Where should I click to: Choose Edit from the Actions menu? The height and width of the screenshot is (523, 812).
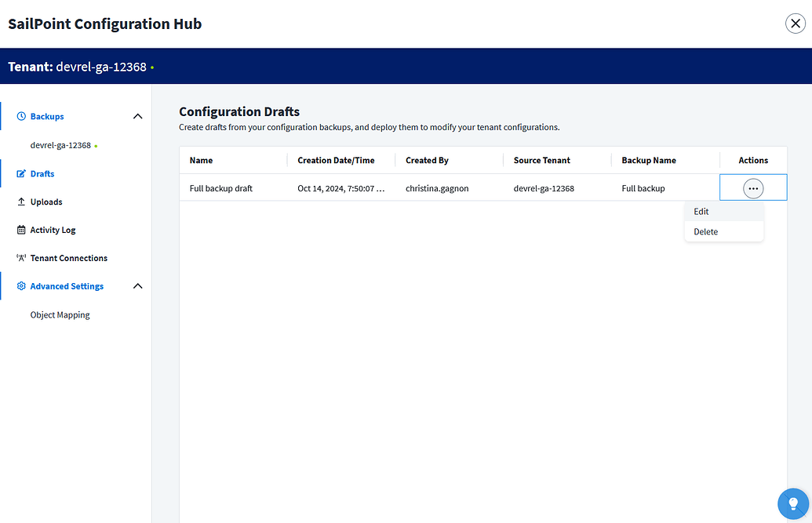point(701,211)
